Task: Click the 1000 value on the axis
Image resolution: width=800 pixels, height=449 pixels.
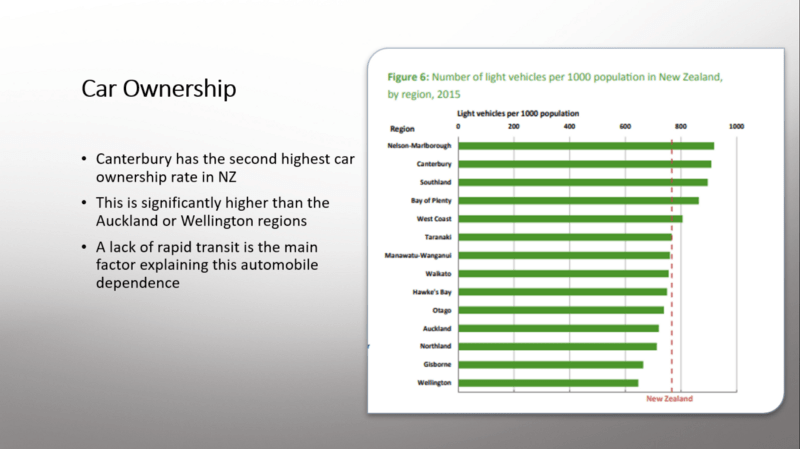Action: click(737, 128)
